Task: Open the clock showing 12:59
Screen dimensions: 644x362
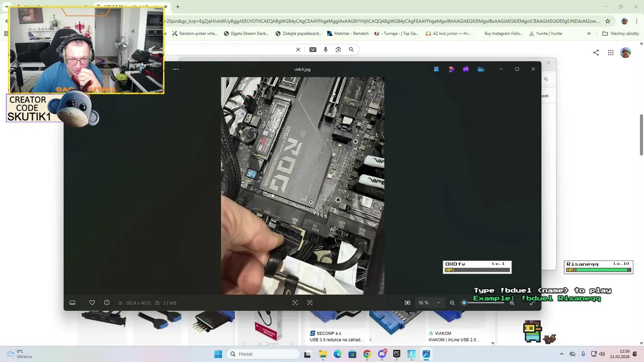Action: tap(620, 354)
